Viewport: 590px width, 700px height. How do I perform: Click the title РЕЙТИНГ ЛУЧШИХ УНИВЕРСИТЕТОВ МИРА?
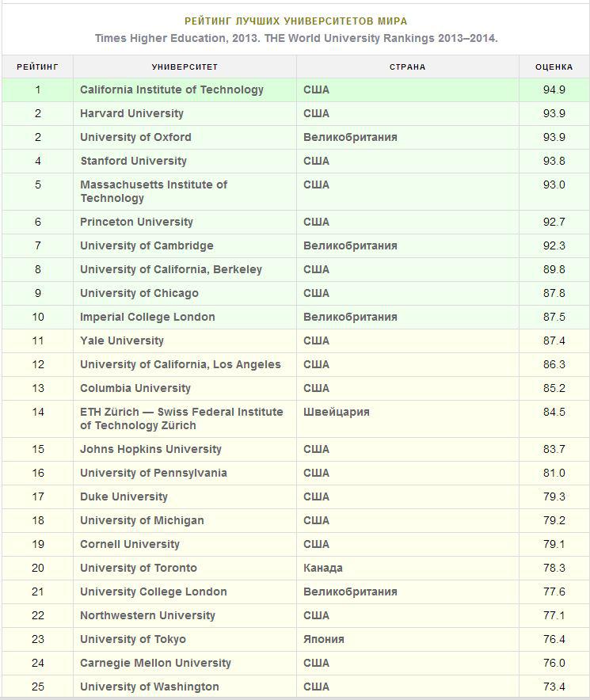[x=295, y=21]
